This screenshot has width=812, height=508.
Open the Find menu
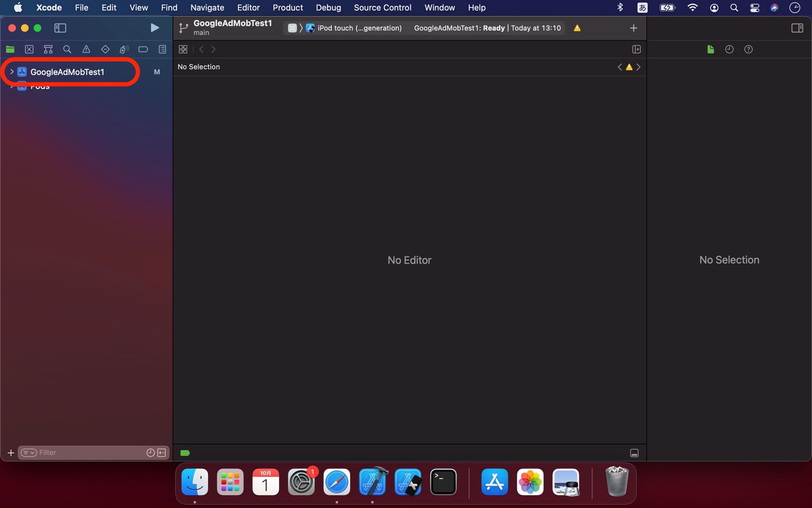point(169,8)
